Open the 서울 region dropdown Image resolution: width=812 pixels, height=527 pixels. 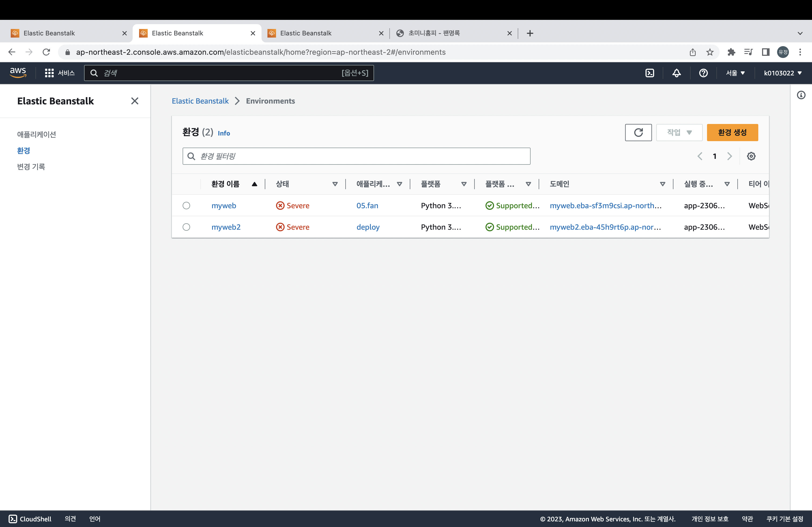[735, 73]
